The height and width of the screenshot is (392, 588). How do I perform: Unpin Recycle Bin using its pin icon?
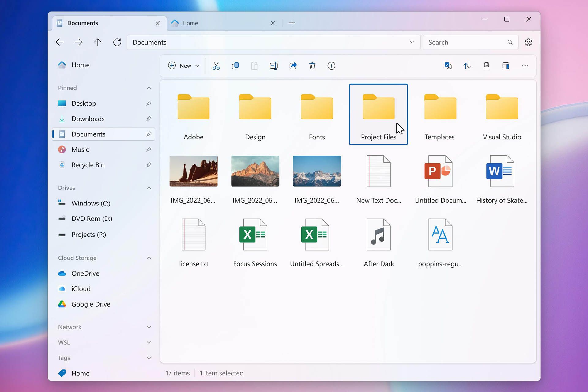[x=149, y=165]
